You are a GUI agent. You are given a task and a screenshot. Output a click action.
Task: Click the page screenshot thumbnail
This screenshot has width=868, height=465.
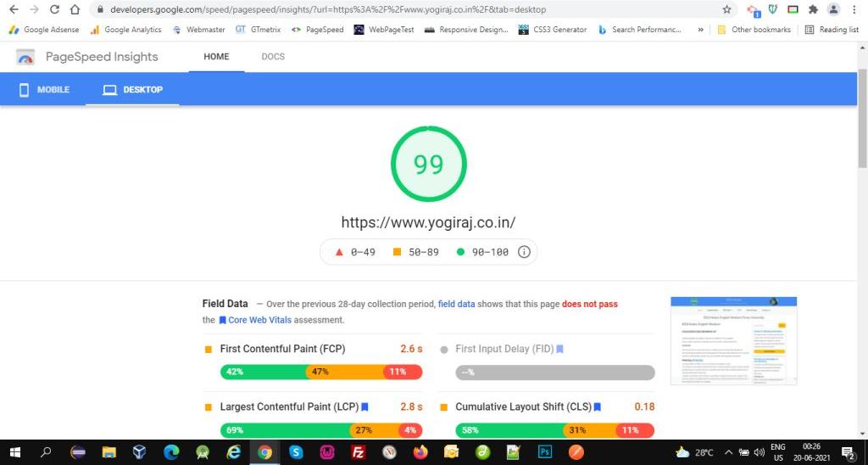point(733,341)
